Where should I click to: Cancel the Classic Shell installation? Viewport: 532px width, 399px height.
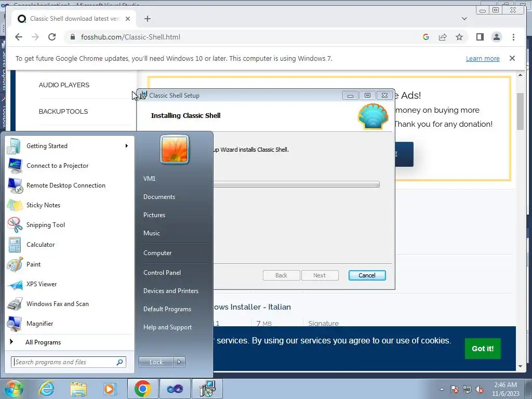[367, 275]
